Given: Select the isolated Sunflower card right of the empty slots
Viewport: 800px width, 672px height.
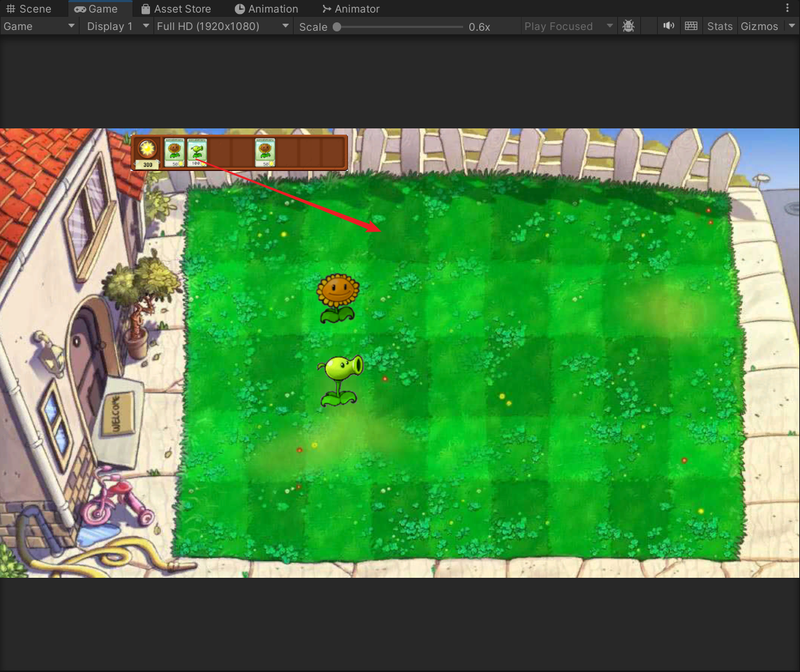Looking at the screenshot, I should coord(265,151).
